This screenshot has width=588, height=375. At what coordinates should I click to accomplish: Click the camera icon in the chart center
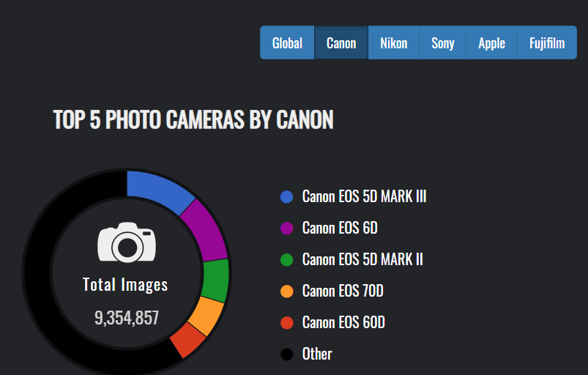[x=127, y=242]
